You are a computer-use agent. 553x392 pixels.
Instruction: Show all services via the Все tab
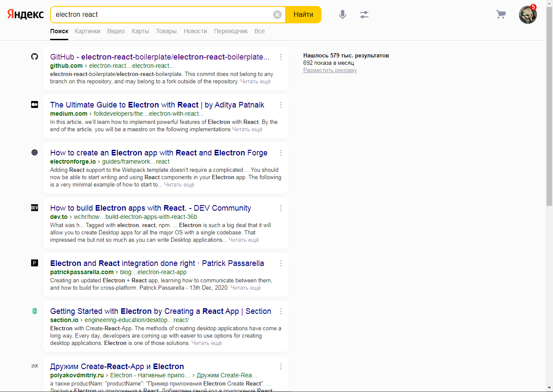pos(260,31)
